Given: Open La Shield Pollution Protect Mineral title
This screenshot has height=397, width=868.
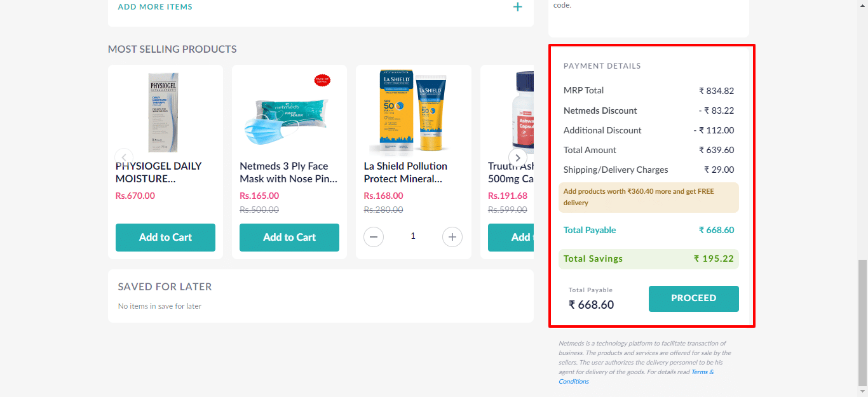Looking at the screenshot, I should click(x=405, y=172).
